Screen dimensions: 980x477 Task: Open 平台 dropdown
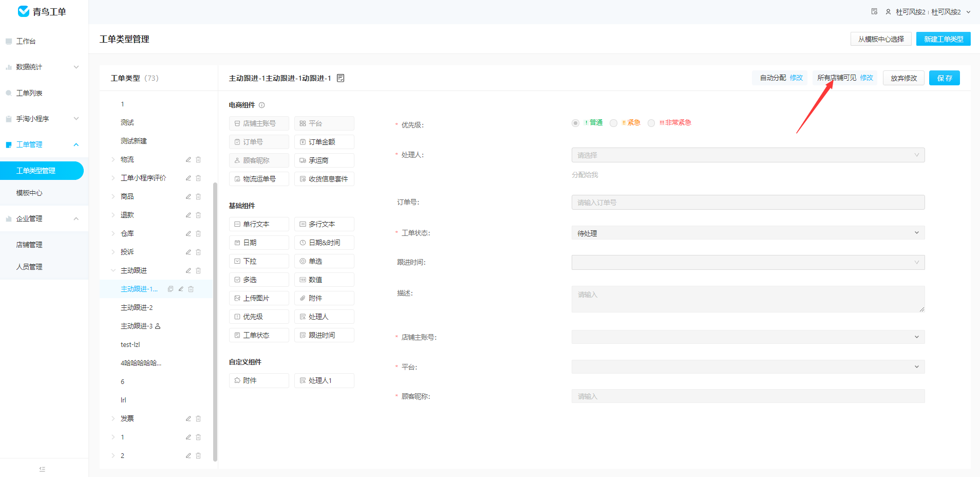tap(748, 367)
